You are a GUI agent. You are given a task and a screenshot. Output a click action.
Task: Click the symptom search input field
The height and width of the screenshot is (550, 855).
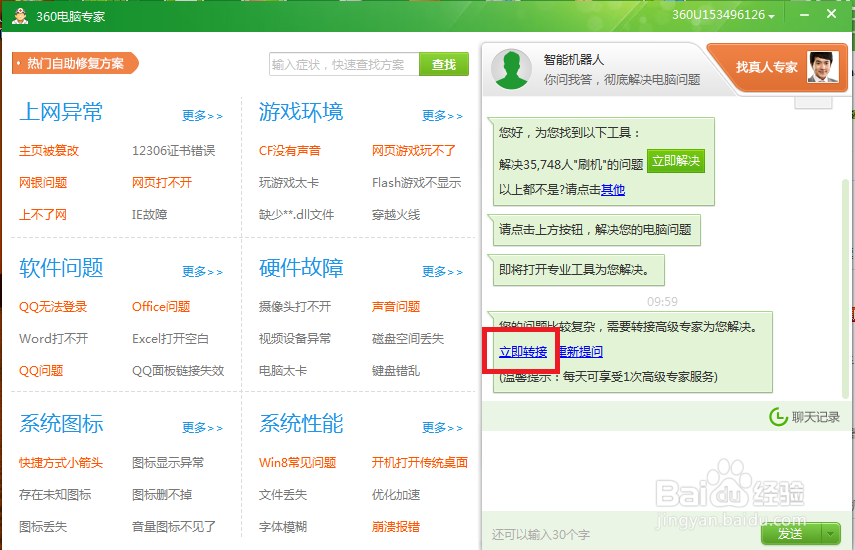click(x=344, y=64)
